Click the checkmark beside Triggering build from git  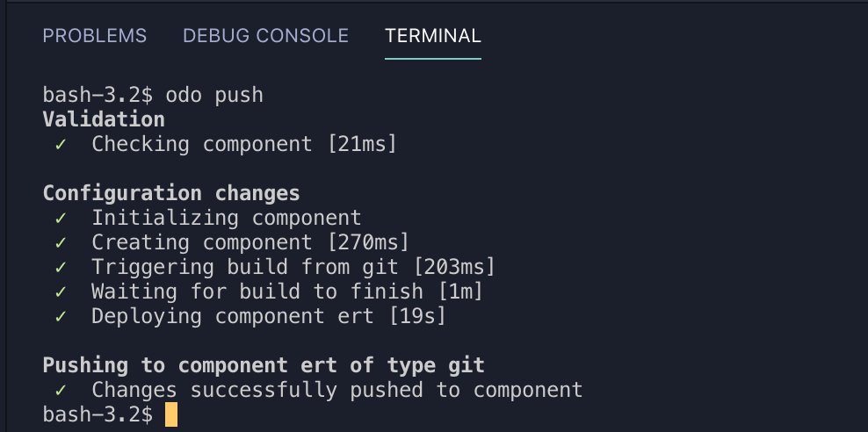click(61, 267)
